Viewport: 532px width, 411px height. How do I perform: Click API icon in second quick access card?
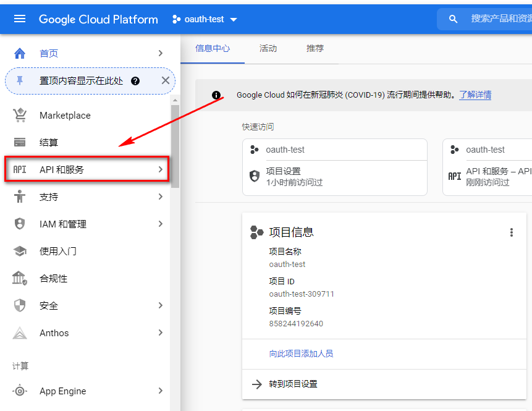tap(455, 176)
